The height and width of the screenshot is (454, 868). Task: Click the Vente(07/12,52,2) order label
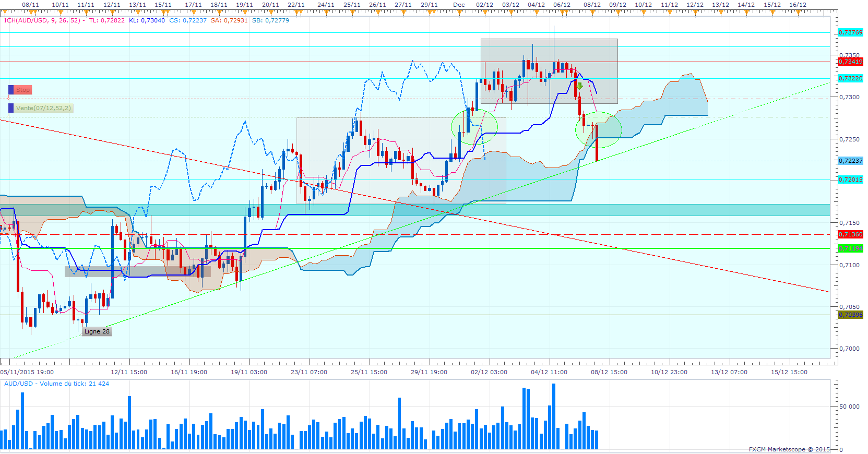point(43,108)
